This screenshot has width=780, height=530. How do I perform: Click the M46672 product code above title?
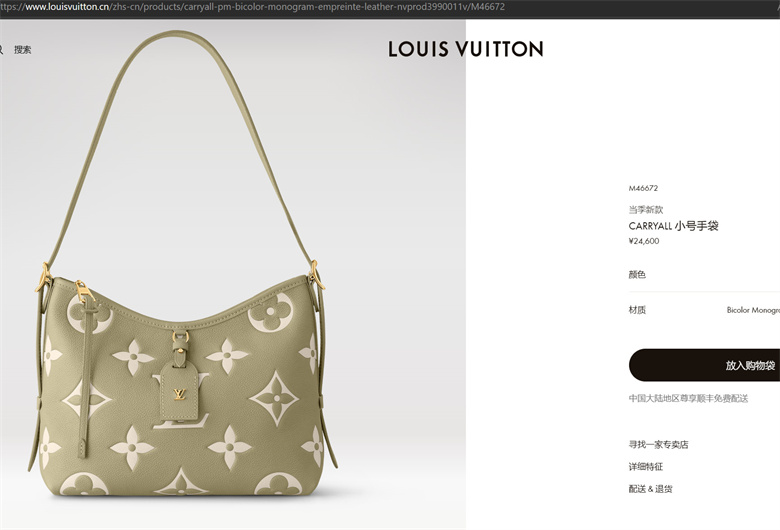[x=643, y=188]
